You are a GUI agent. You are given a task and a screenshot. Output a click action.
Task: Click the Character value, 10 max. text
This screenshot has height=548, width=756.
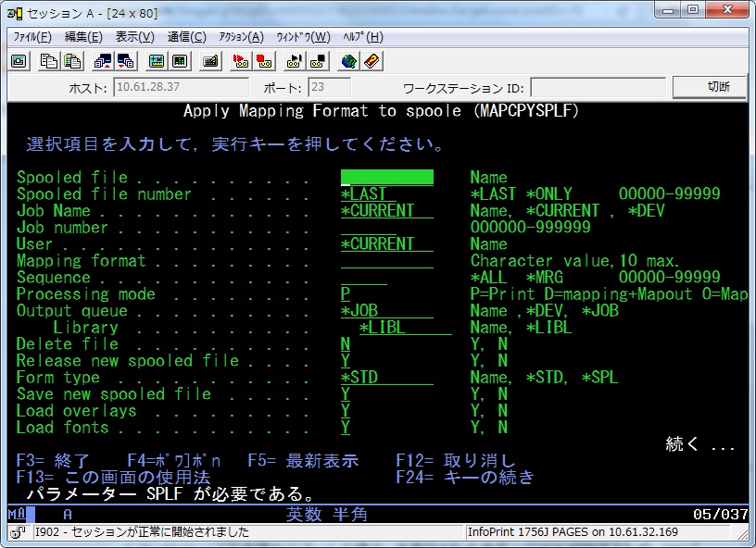click(574, 260)
